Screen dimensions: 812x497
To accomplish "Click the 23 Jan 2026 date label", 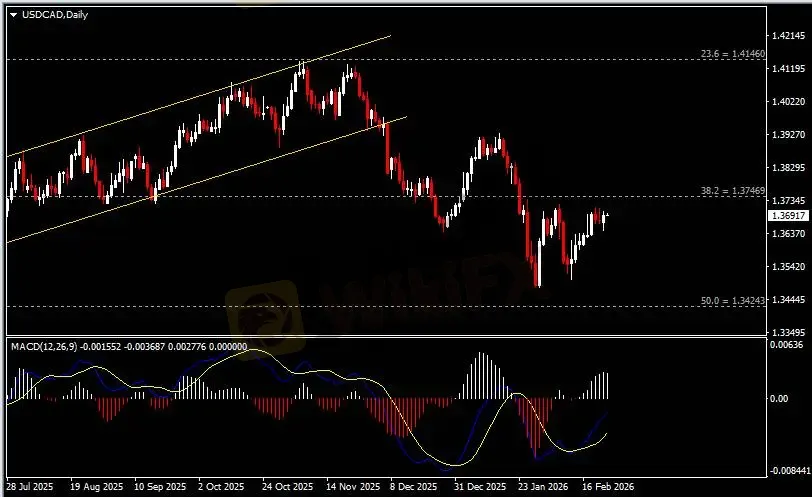I will (x=543, y=487).
